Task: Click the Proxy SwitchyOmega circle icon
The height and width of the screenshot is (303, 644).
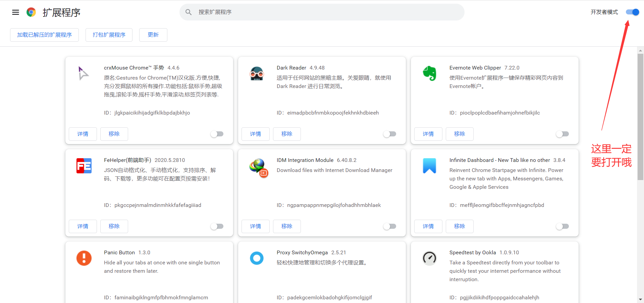Action: pyautogui.click(x=257, y=258)
